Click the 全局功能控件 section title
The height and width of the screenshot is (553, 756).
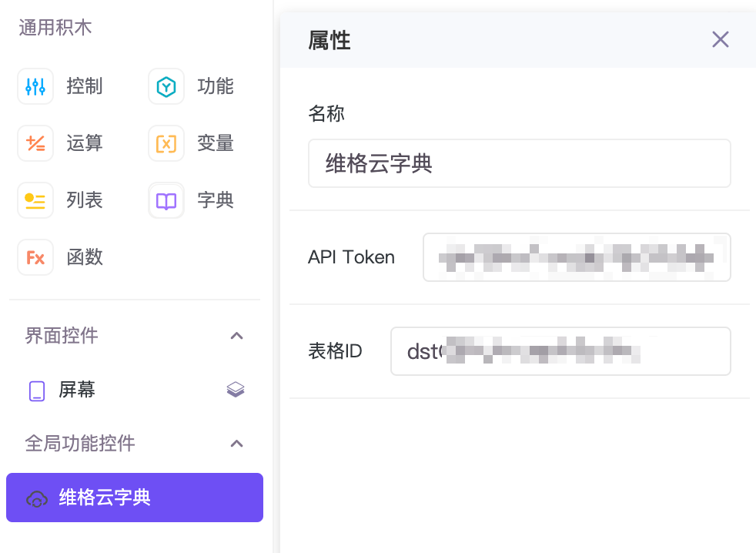click(x=79, y=443)
